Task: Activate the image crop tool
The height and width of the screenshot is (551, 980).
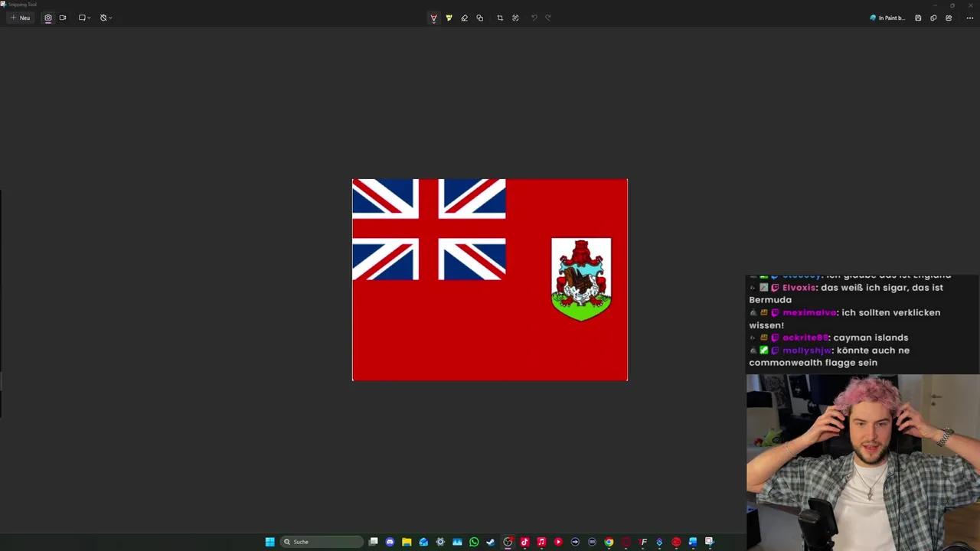Action: click(500, 18)
